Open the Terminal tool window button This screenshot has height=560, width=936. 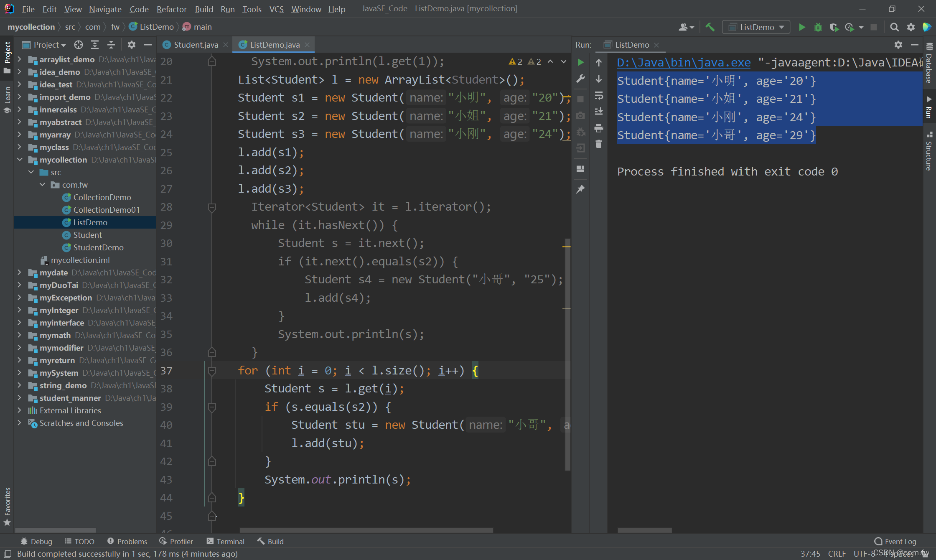click(x=226, y=541)
